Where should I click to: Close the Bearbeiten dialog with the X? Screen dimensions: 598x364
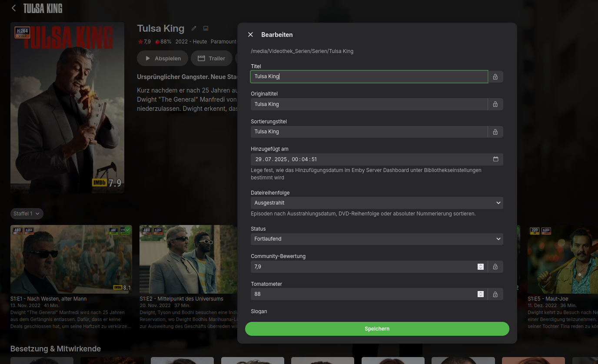click(250, 35)
